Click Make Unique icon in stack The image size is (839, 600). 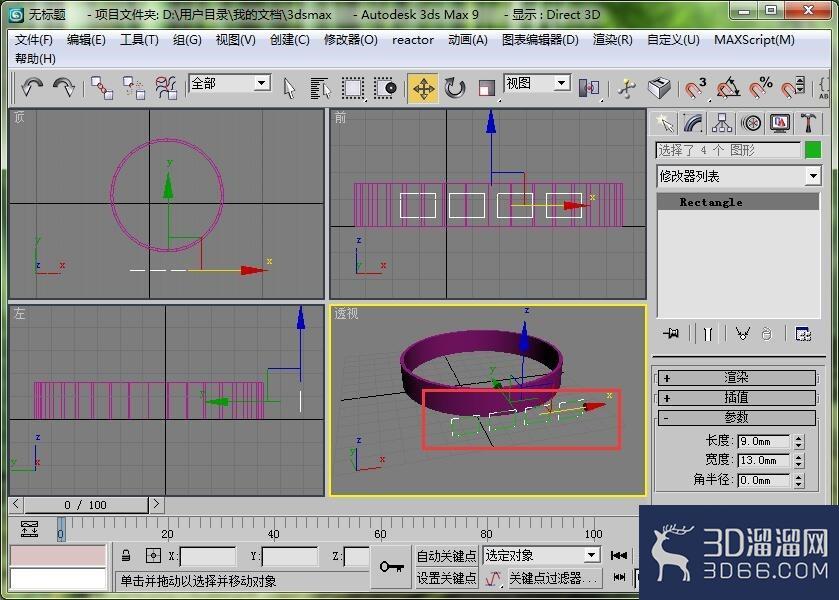click(742, 334)
